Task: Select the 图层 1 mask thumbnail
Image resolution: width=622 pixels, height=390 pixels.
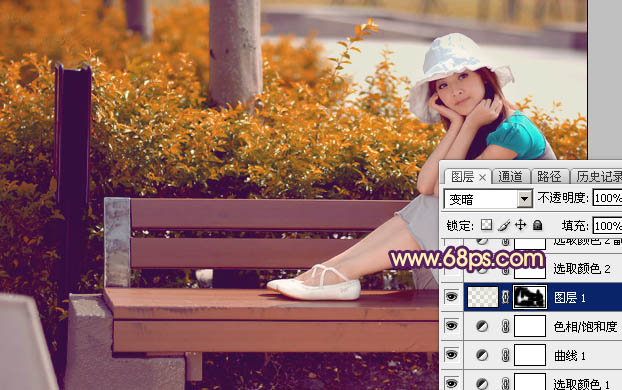Action: coord(530,297)
